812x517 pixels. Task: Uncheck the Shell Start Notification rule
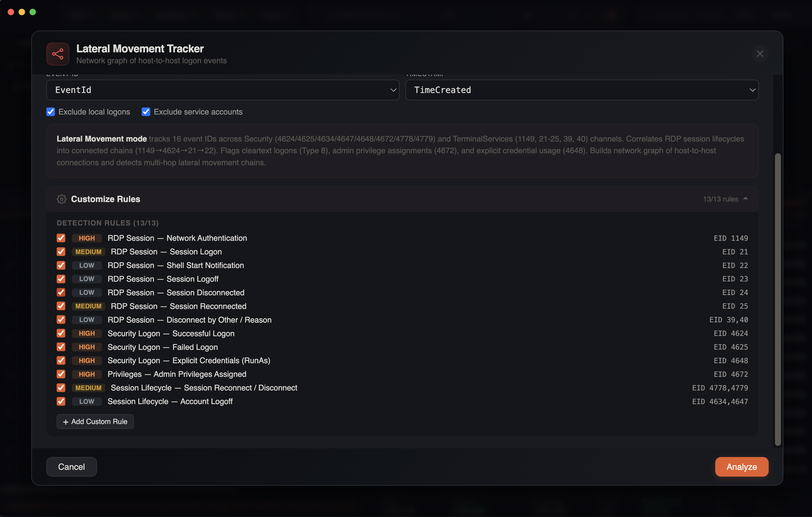point(61,265)
